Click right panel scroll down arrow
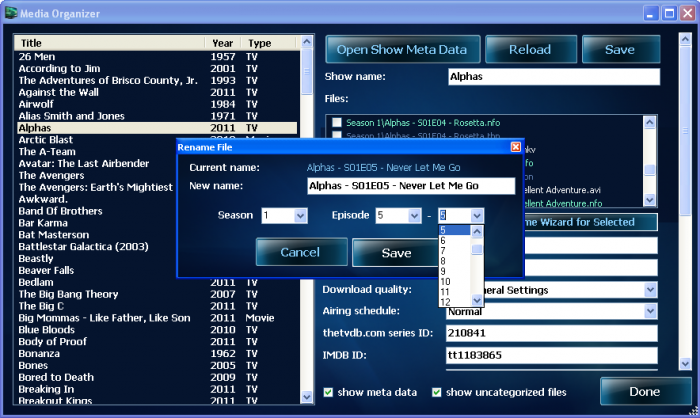Image resolution: width=700 pixels, height=418 pixels. click(685, 364)
